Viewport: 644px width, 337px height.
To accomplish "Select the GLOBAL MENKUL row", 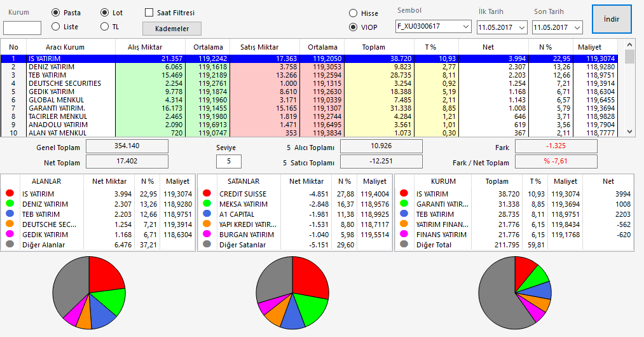I will [x=309, y=100].
